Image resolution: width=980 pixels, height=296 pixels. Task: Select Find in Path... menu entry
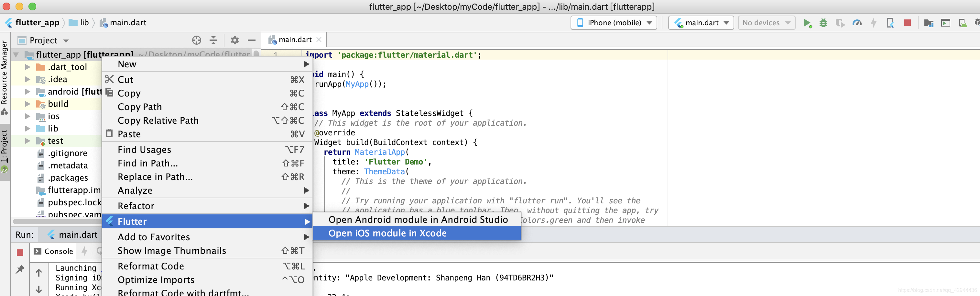[x=207, y=164]
